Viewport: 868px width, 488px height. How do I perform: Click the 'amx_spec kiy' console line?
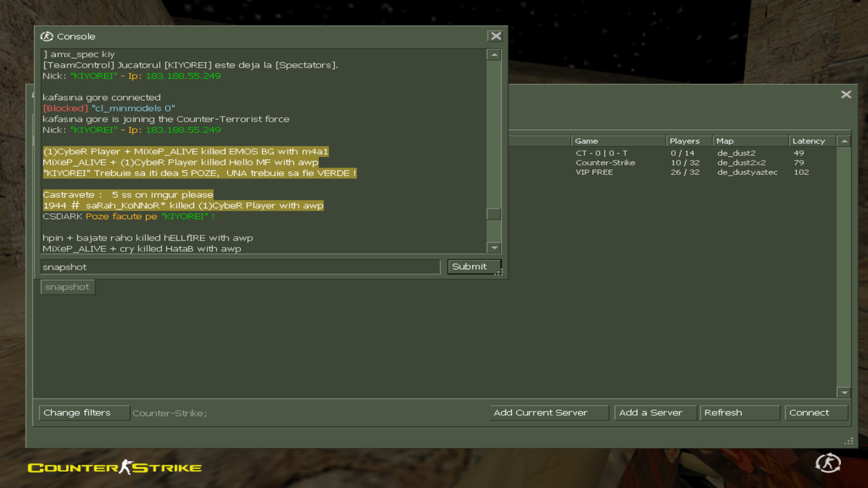coord(79,54)
